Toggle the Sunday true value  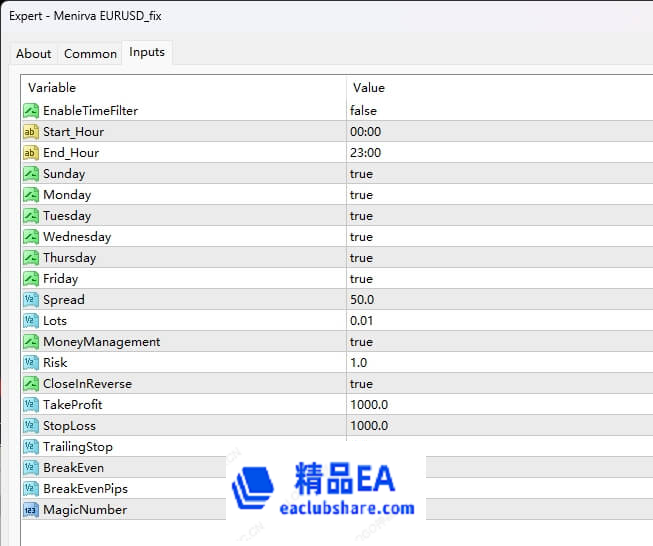pyautogui.click(x=361, y=174)
